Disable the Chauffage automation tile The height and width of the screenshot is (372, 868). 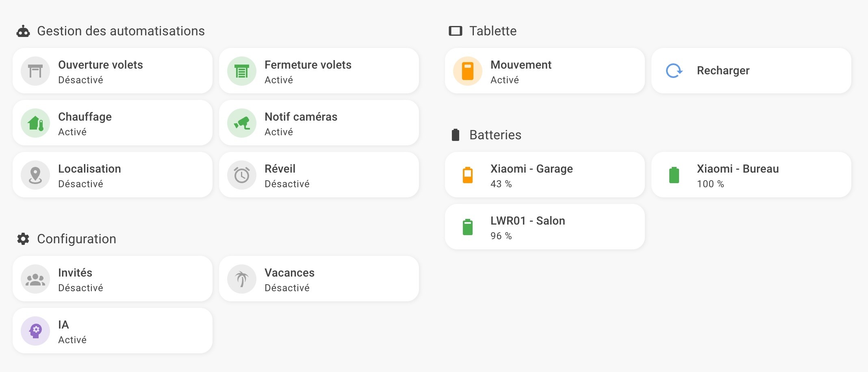122,123
